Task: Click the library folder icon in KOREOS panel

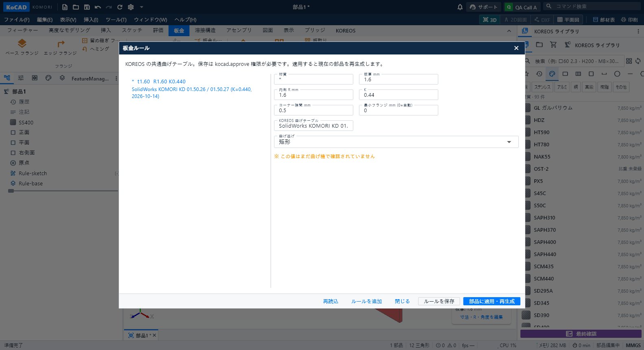Action: (x=540, y=45)
